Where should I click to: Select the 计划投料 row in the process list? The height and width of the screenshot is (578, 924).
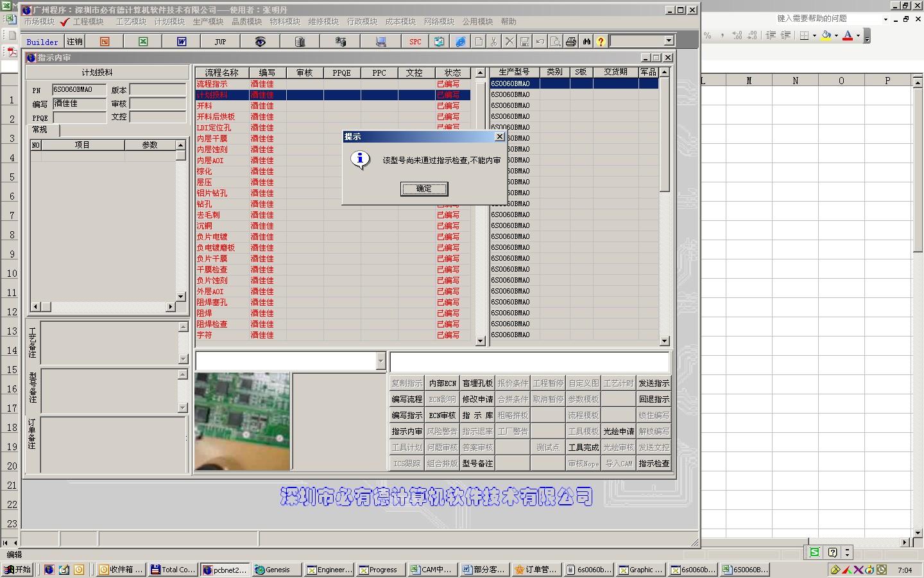(x=333, y=95)
